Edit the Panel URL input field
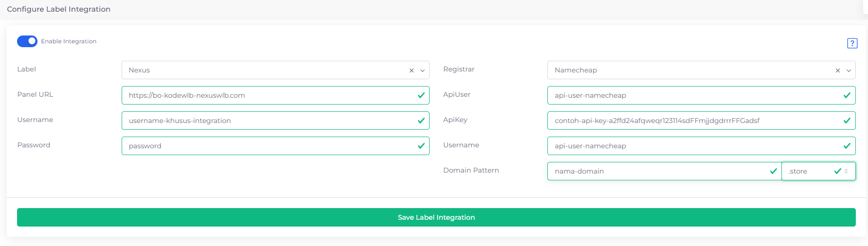Viewport: 868px width, 246px height. (268, 95)
